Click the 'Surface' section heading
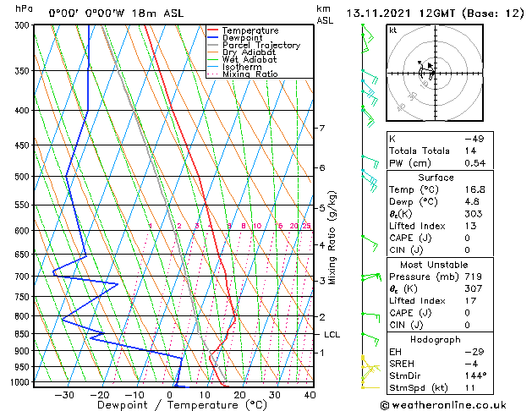 tap(436, 178)
